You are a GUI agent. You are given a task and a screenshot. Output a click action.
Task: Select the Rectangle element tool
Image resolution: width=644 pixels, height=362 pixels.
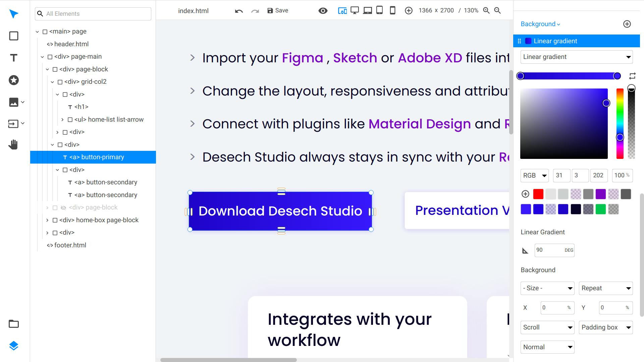click(x=13, y=36)
